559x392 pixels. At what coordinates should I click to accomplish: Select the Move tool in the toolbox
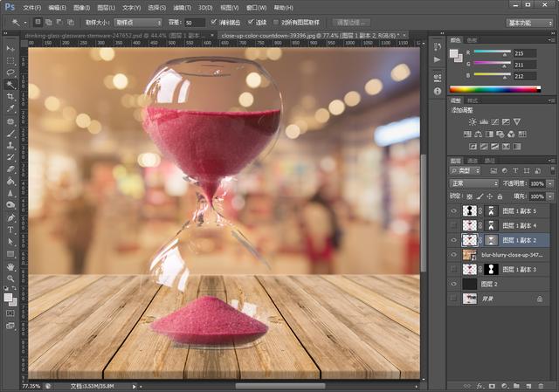coord(10,49)
